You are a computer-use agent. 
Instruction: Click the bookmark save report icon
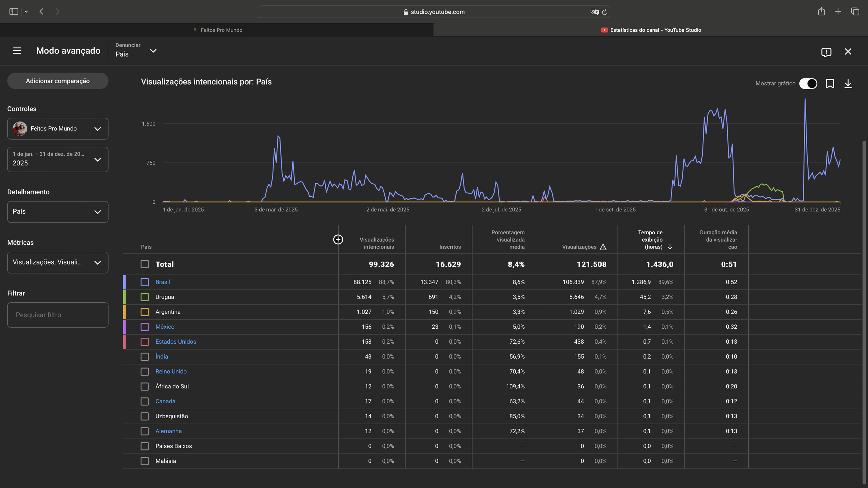point(830,84)
